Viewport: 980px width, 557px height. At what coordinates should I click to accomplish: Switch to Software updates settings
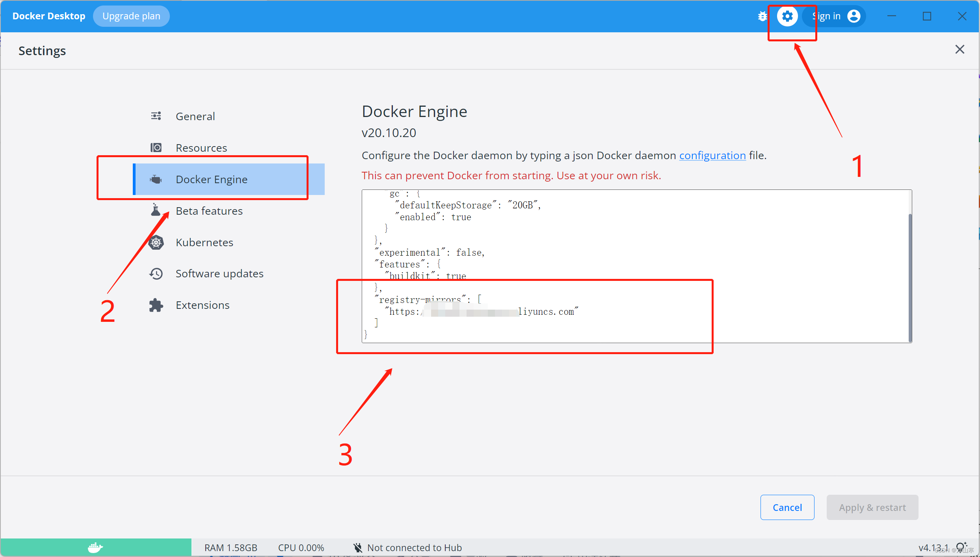[219, 273]
